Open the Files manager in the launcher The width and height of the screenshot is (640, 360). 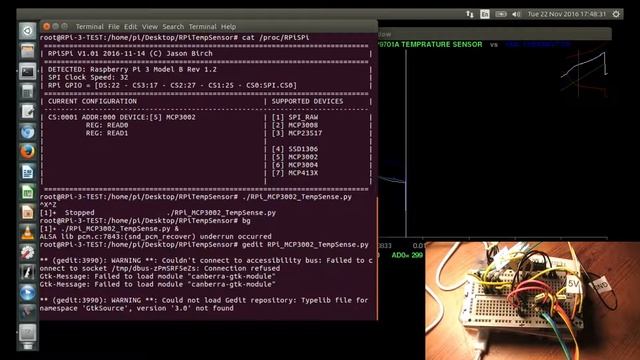[x=27, y=51]
